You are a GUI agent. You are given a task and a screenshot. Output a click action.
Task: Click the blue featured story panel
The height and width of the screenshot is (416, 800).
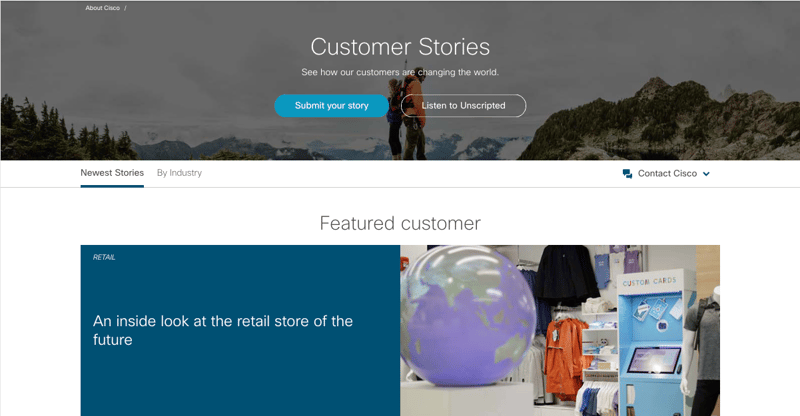(240, 380)
